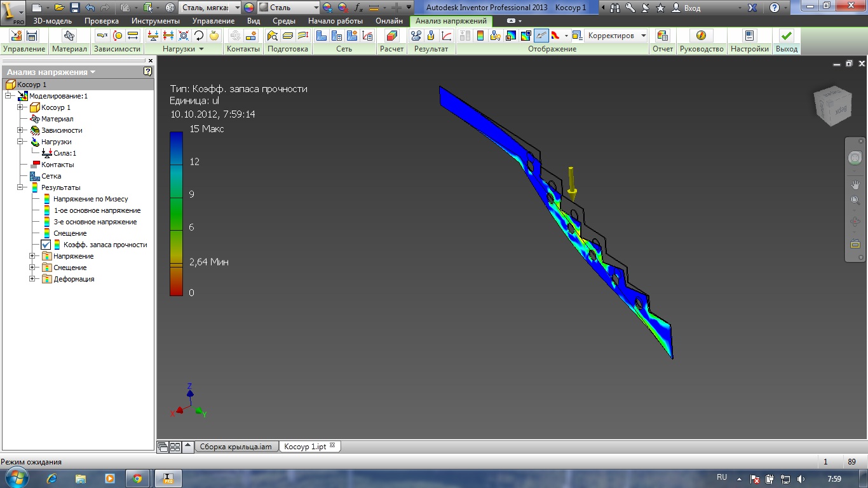Collapse the Нагрузки tree node

pos(21,142)
